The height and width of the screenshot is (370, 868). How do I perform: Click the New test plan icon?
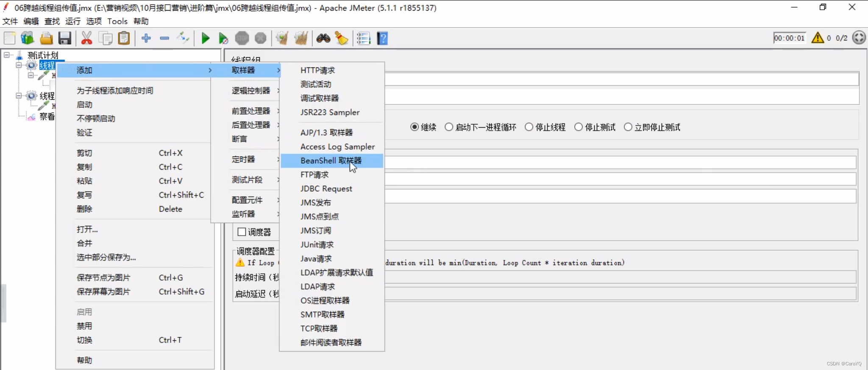(x=9, y=38)
